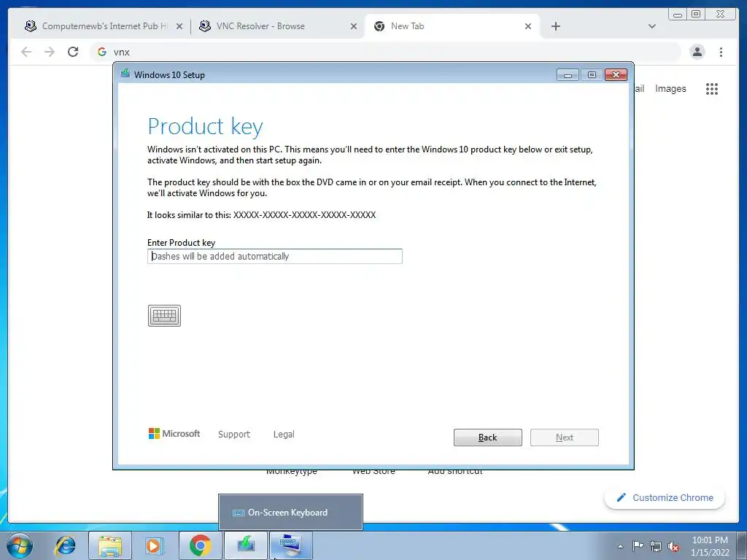Open the Legal link
This screenshot has width=747, height=560.
pyautogui.click(x=284, y=435)
